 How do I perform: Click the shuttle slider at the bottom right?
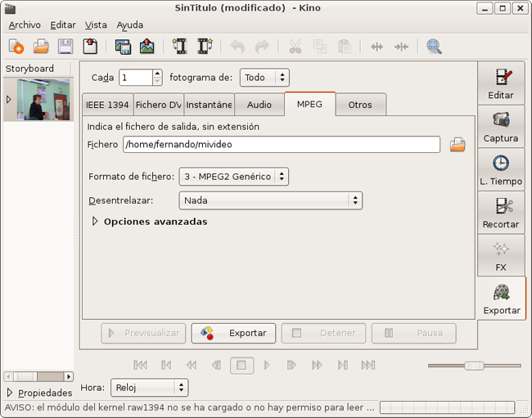[x=474, y=365]
